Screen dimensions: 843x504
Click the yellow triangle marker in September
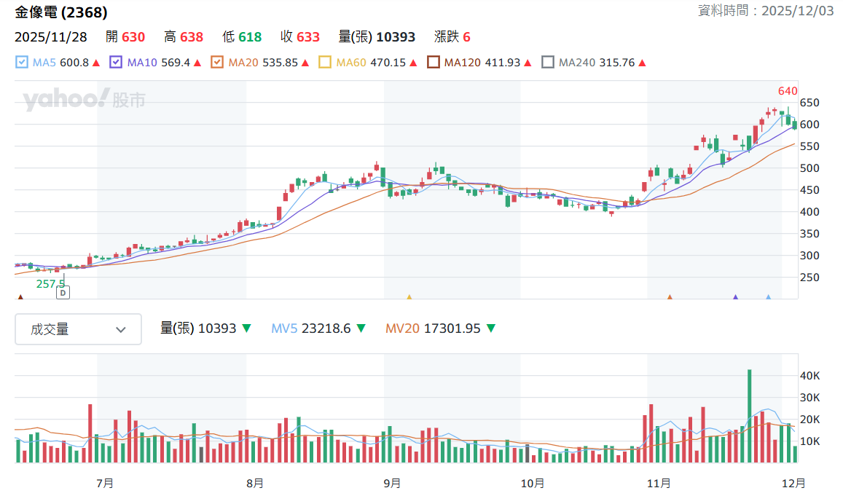(409, 296)
